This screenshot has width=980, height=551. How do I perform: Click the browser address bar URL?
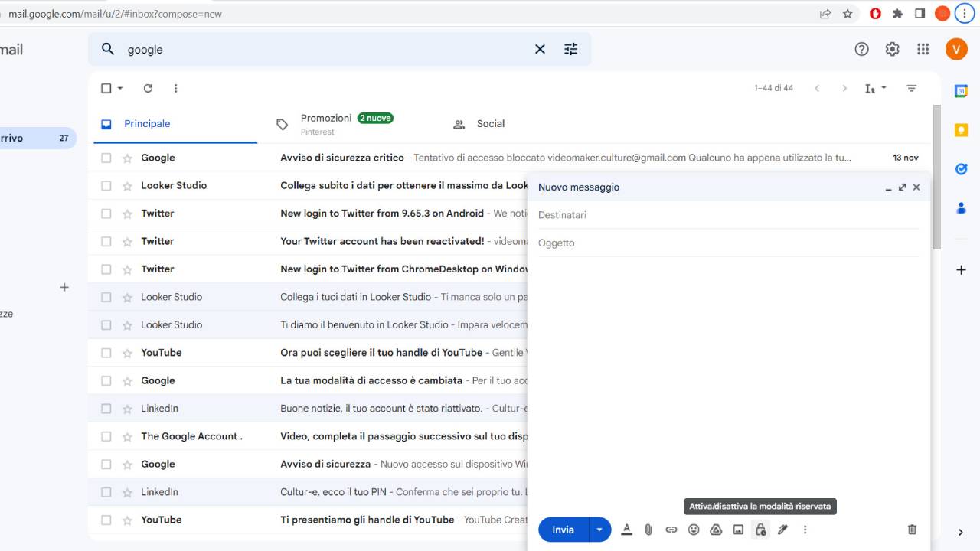[x=115, y=14]
